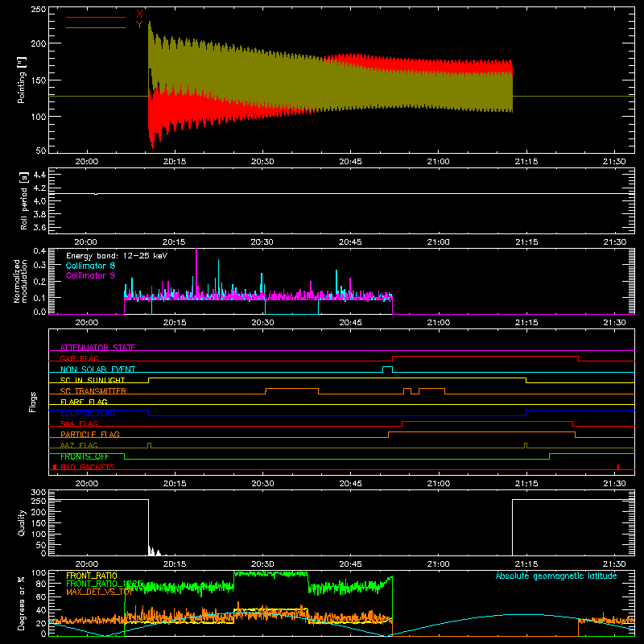The width and height of the screenshot is (644, 644).
Task: Select the ATTENUATOR_STATE flag label
Action: point(97,348)
